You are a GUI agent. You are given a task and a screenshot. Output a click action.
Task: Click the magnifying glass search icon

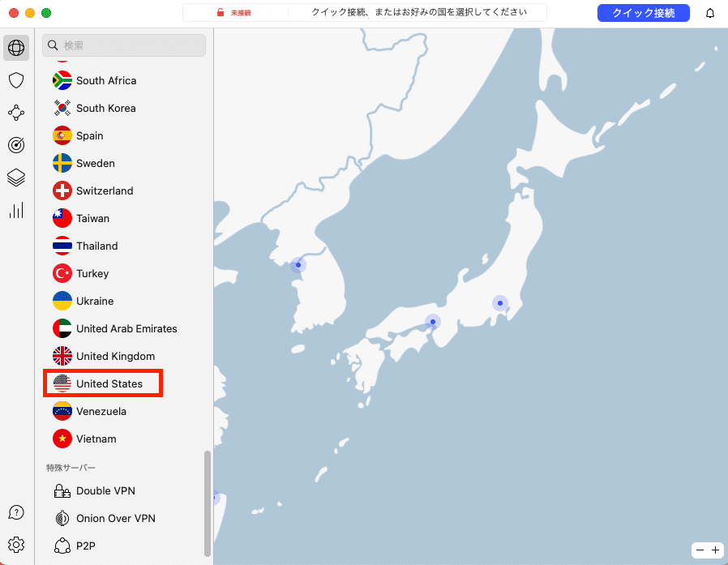point(53,45)
